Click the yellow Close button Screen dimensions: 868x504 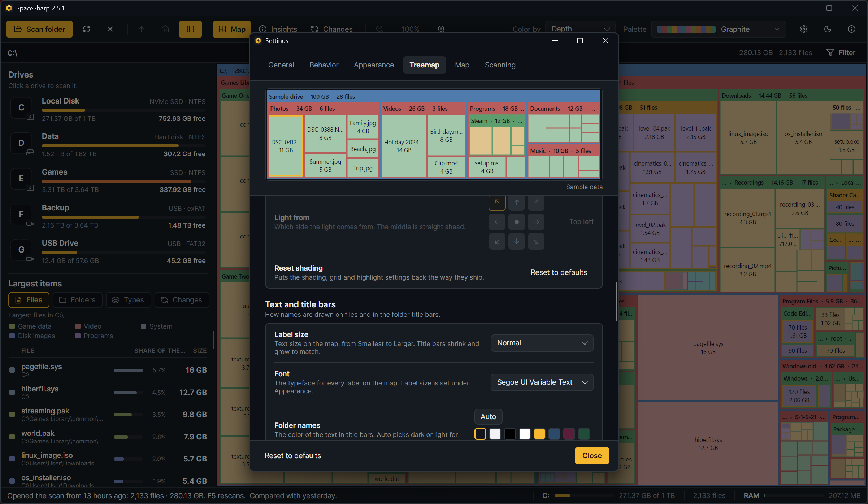pyautogui.click(x=592, y=456)
